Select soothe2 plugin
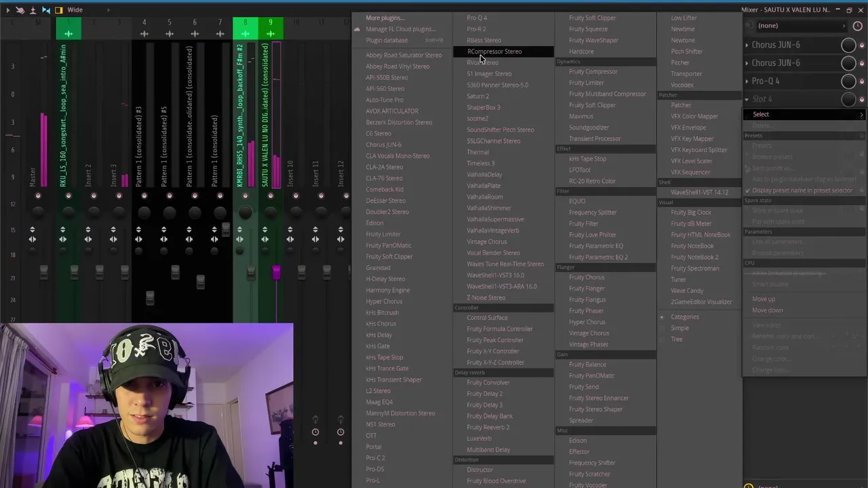Screen dimensions: 868x488 click(477, 119)
